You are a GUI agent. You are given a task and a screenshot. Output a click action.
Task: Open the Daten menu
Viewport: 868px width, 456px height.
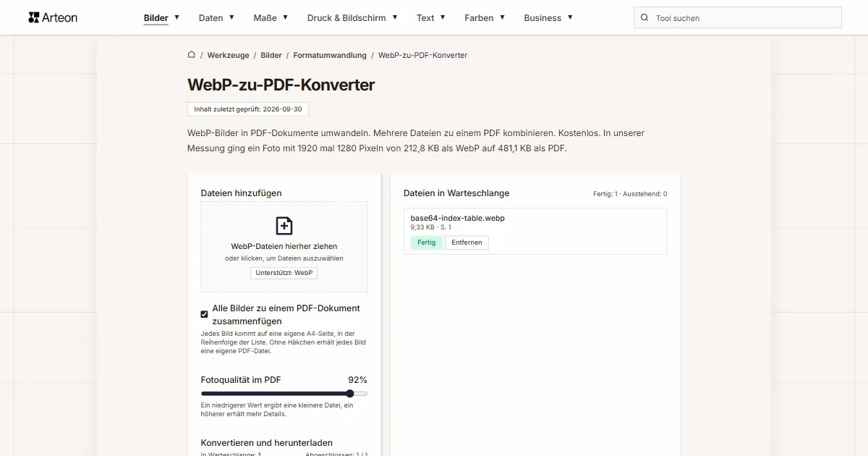point(211,18)
